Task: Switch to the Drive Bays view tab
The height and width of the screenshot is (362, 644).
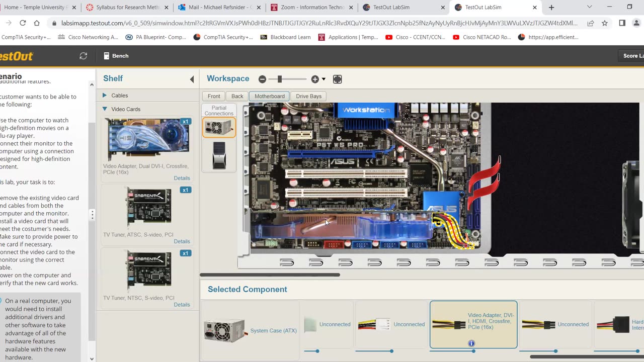Action: (x=309, y=96)
